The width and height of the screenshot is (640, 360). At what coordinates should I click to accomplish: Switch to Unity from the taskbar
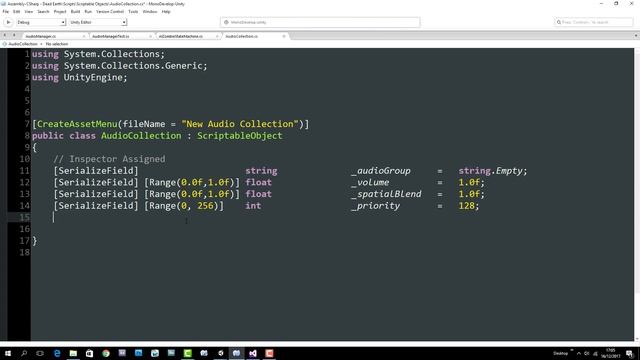click(220, 353)
